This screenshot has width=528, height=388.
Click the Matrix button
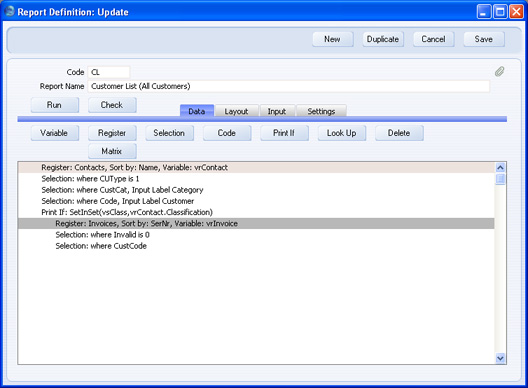[x=112, y=151]
